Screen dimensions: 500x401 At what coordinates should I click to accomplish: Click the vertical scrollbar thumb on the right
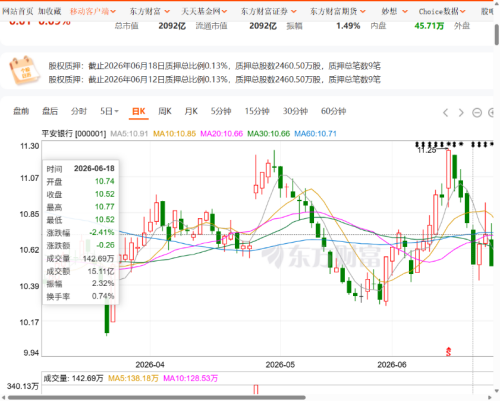[x=497, y=34]
